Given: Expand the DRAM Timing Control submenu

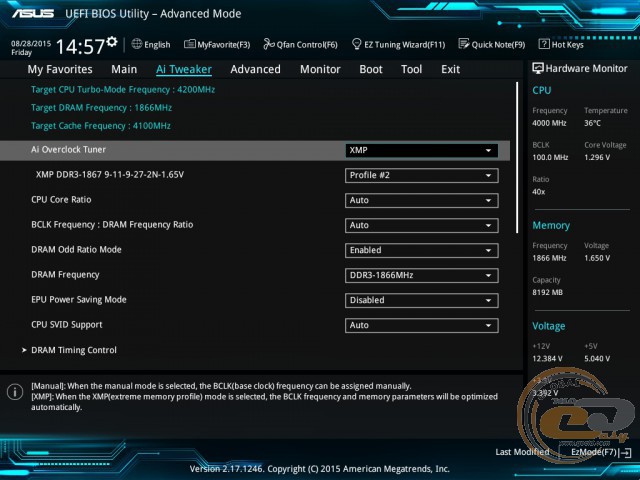Looking at the screenshot, I should pos(74,350).
